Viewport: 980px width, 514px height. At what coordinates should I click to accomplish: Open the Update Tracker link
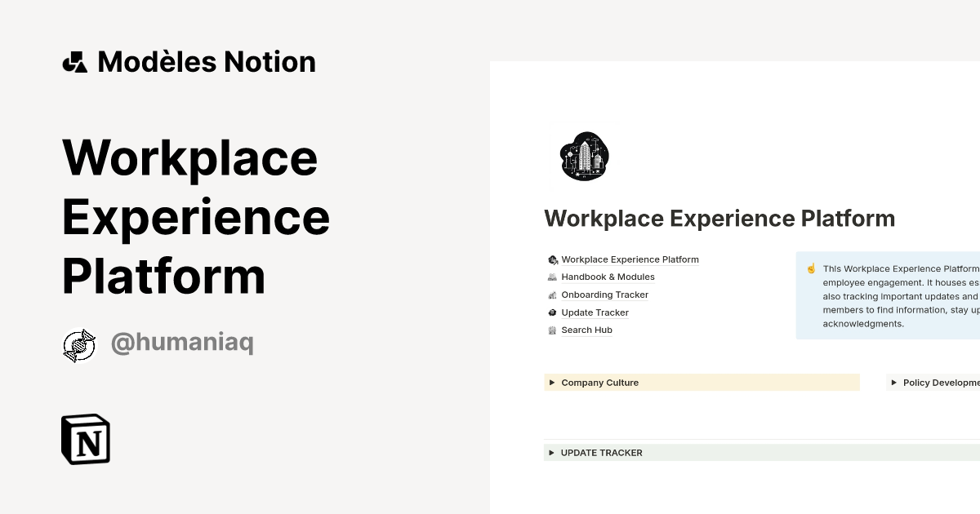[x=595, y=312]
